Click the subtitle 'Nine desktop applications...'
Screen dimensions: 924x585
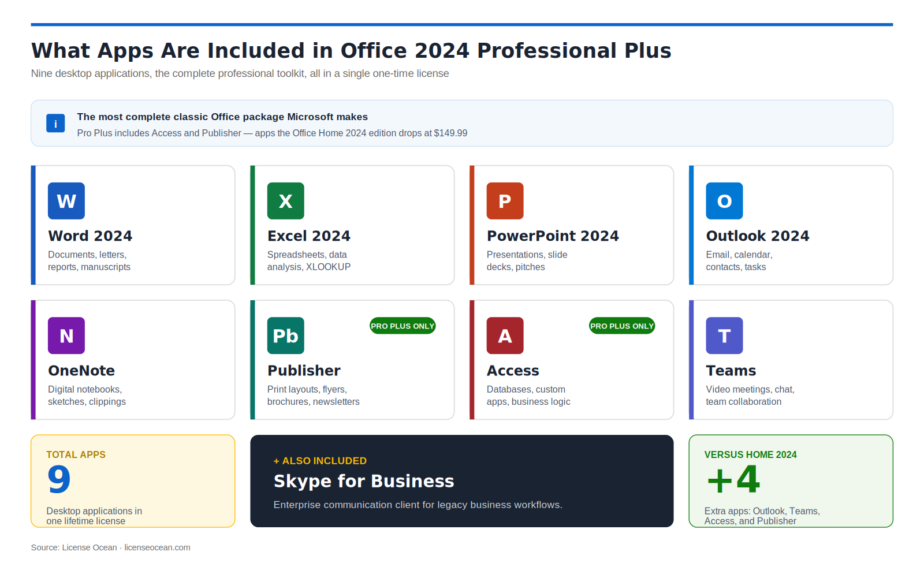pos(240,73)
